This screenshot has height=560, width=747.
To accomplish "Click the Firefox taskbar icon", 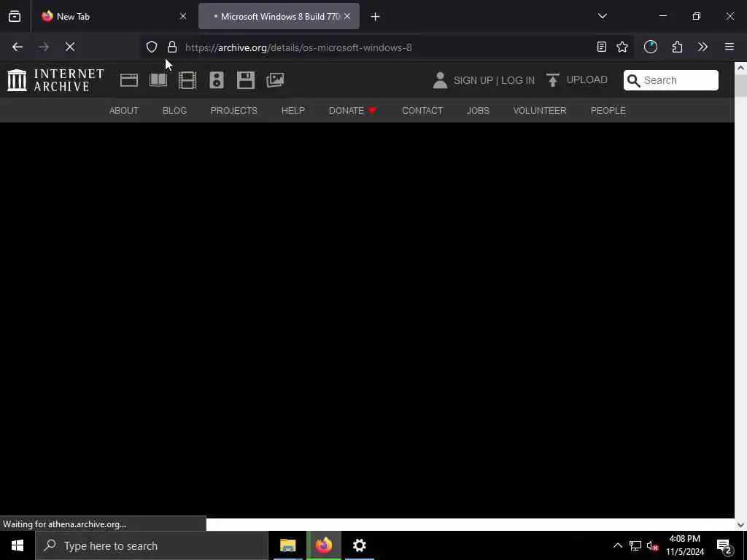I will (x=323, y=545).
